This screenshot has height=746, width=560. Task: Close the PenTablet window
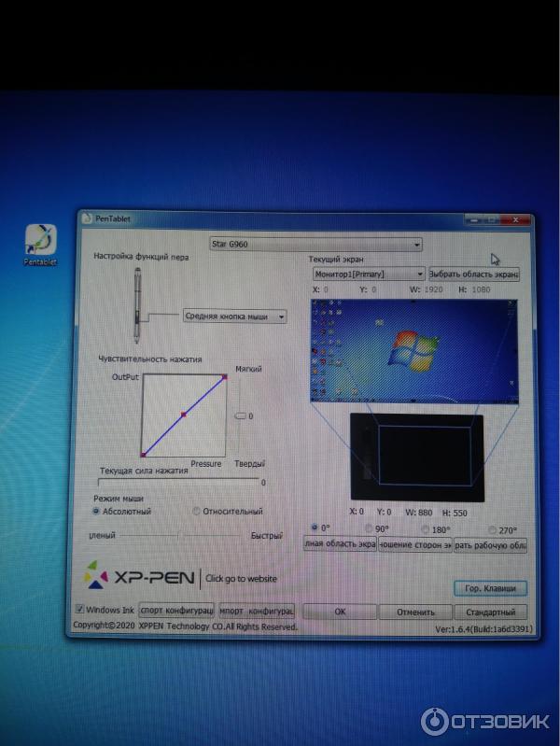[x=516, y=219]
